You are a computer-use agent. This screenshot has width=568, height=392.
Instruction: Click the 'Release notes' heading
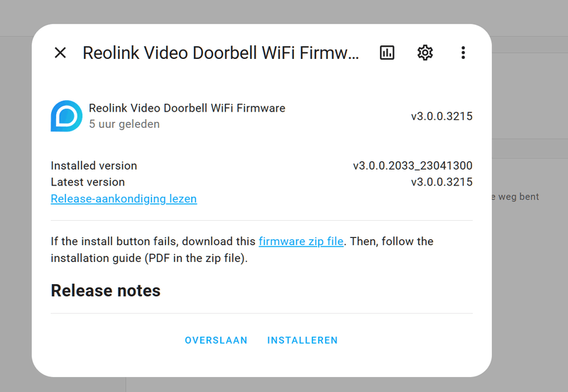tap(106, 290)
